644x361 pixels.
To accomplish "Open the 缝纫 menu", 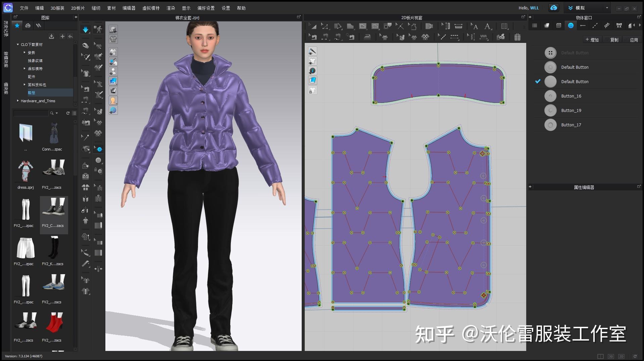I will pos(96,8).
